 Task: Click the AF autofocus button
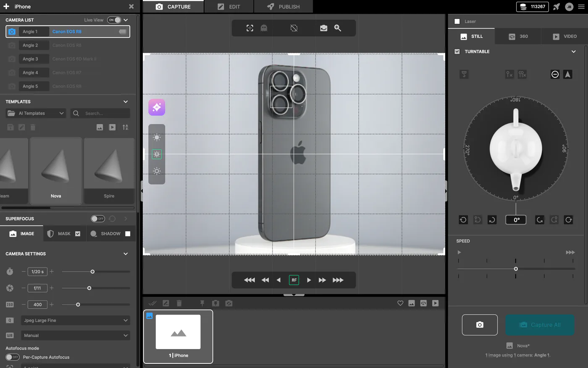(294, 280)
